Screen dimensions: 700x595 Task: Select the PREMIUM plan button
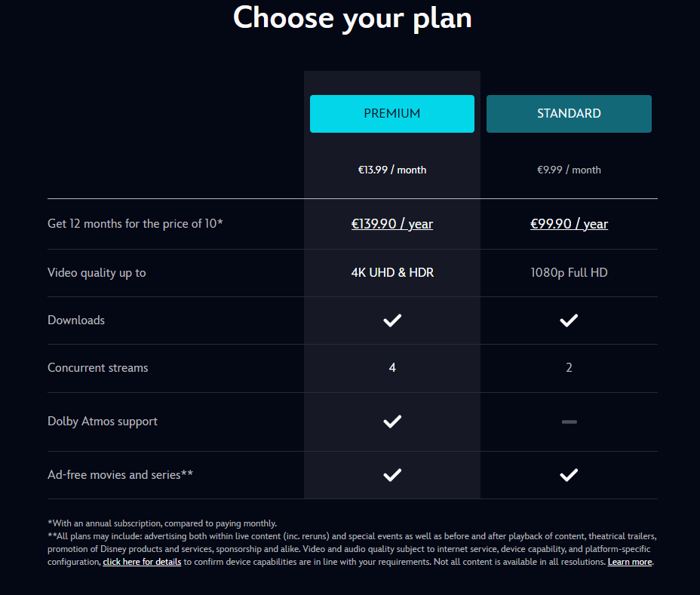tap(391, 114)
